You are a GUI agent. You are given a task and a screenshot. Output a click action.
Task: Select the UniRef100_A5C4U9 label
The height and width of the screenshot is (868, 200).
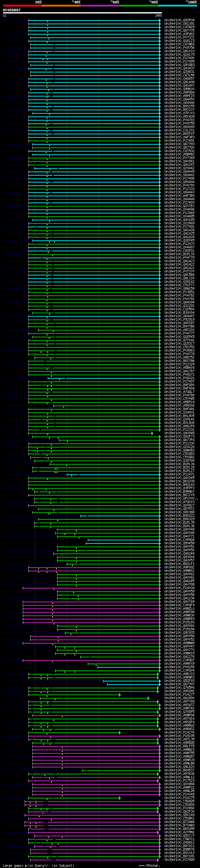[179, 117]
